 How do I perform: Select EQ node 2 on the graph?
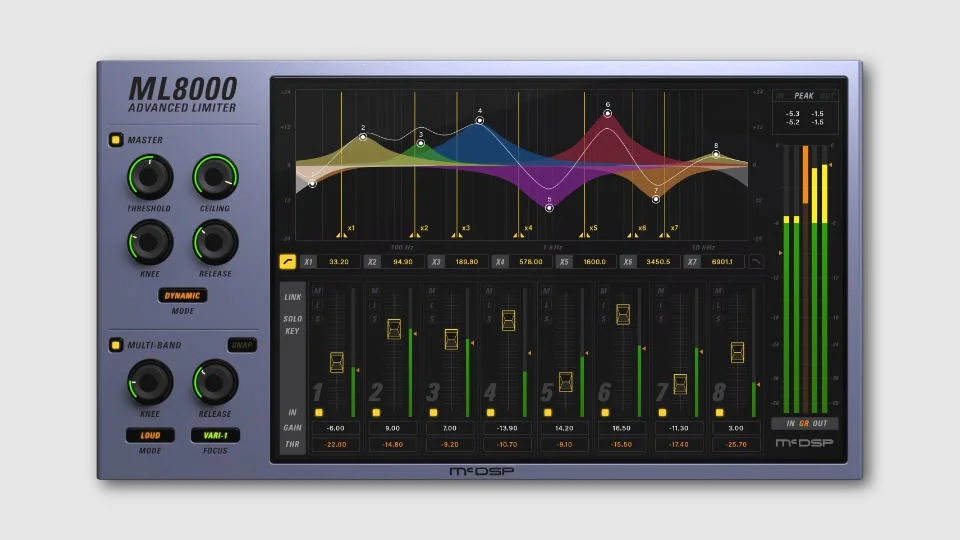coord(363,137)
